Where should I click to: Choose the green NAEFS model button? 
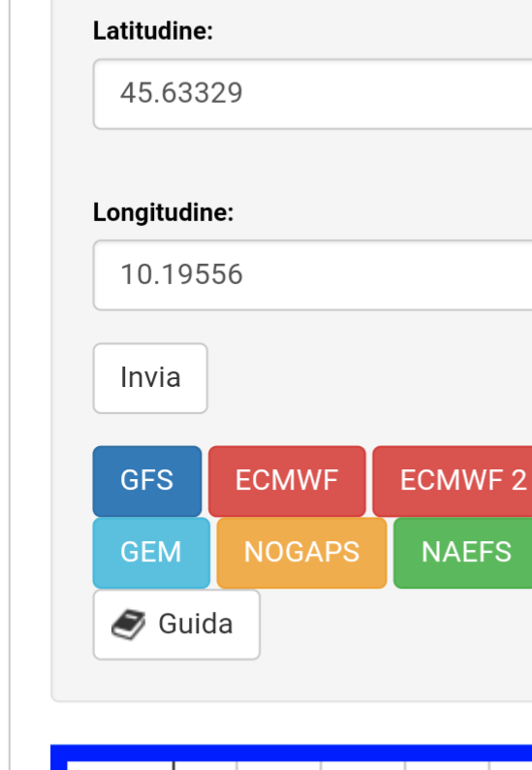(x=463, y=553)
